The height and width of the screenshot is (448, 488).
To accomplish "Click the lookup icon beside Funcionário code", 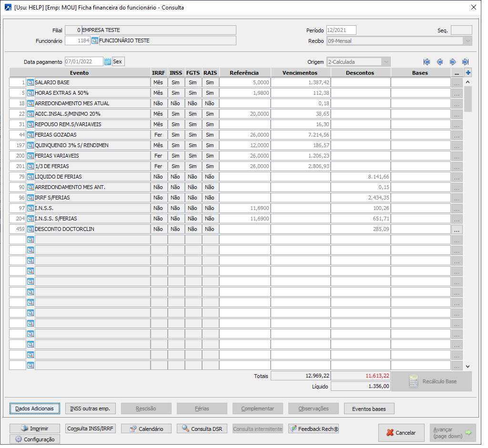I will click(94, 41).
